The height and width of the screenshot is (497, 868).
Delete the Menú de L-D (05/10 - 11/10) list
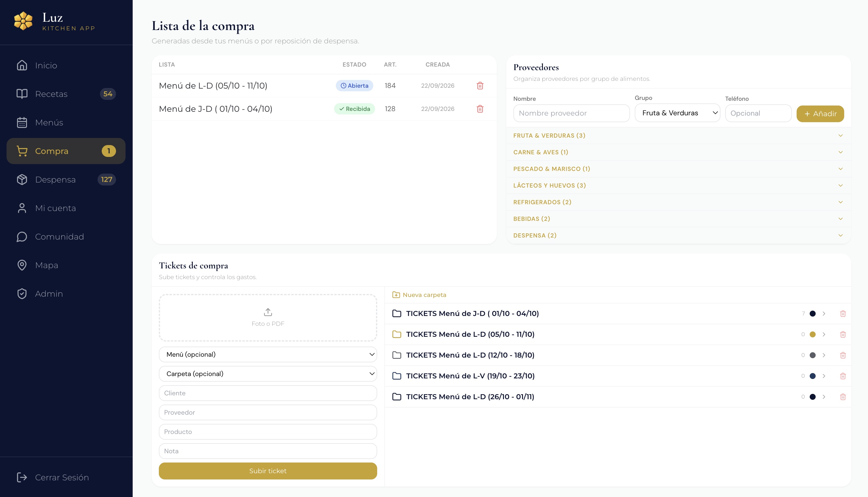[x=480, y=86]
